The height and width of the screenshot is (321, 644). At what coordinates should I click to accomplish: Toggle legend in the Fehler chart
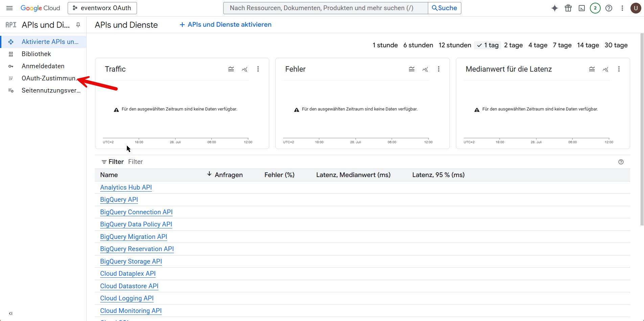coord(412,69)
